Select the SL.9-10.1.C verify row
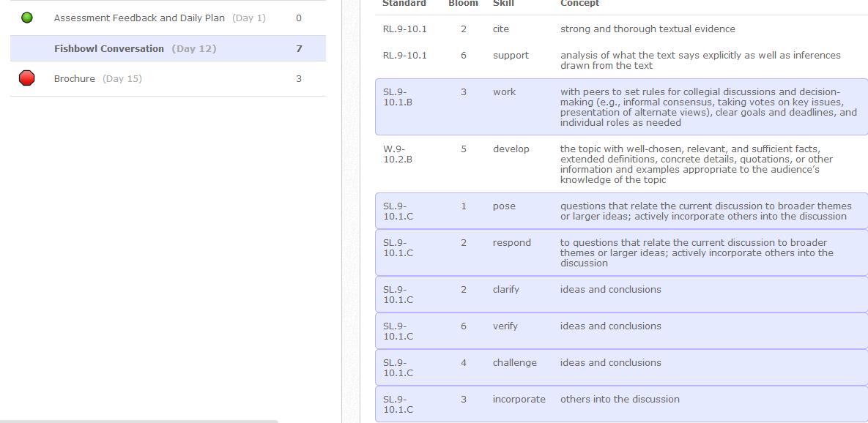The width and height of the screenshot is (868, 423). 621,331
